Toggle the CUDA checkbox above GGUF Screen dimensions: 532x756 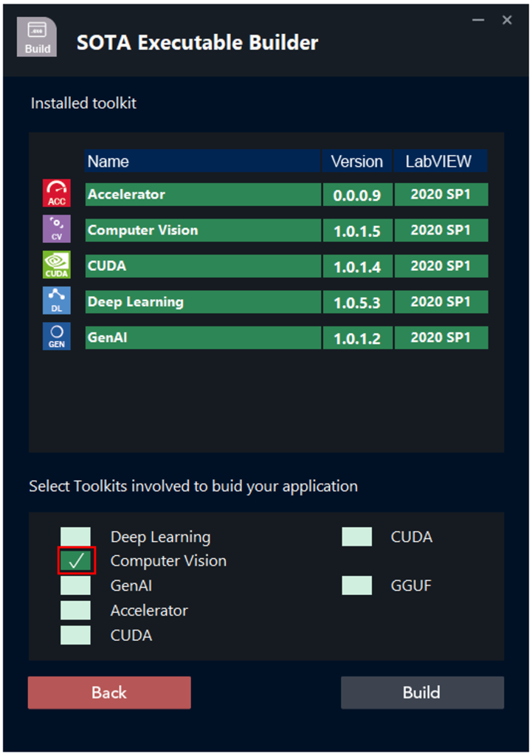click(x=357, y=537)
